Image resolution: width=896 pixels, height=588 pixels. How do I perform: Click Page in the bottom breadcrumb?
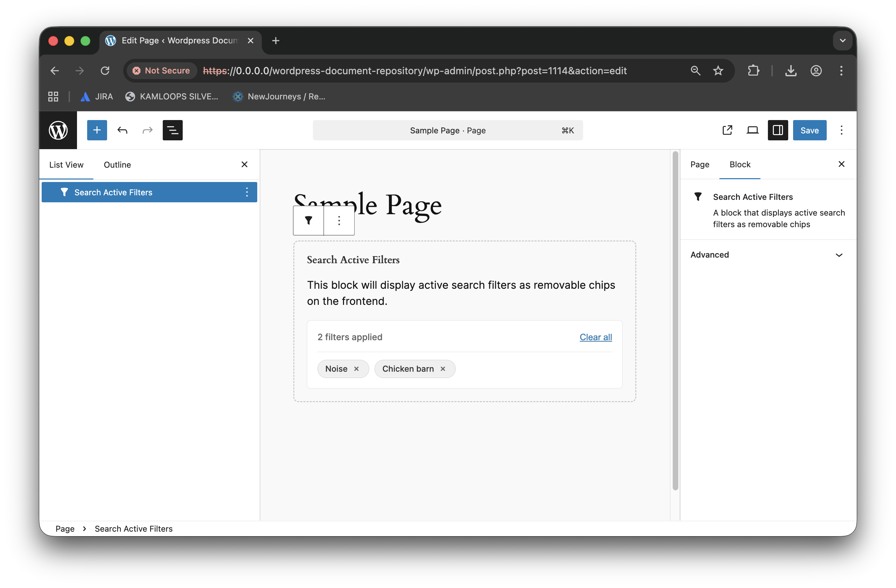tap(65, 529)
